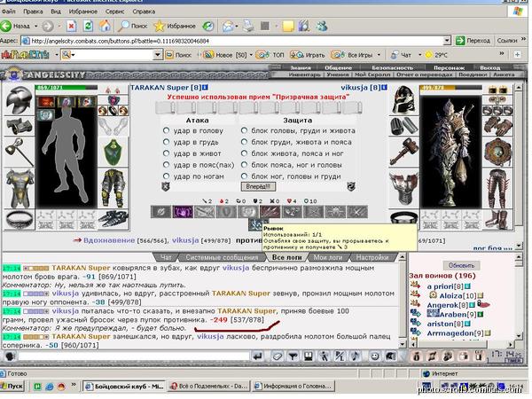The height and width of the screenshot is (399, 532).
Task: Select attack 'удар в пояс(пах)'
Action: click(166, 165)
